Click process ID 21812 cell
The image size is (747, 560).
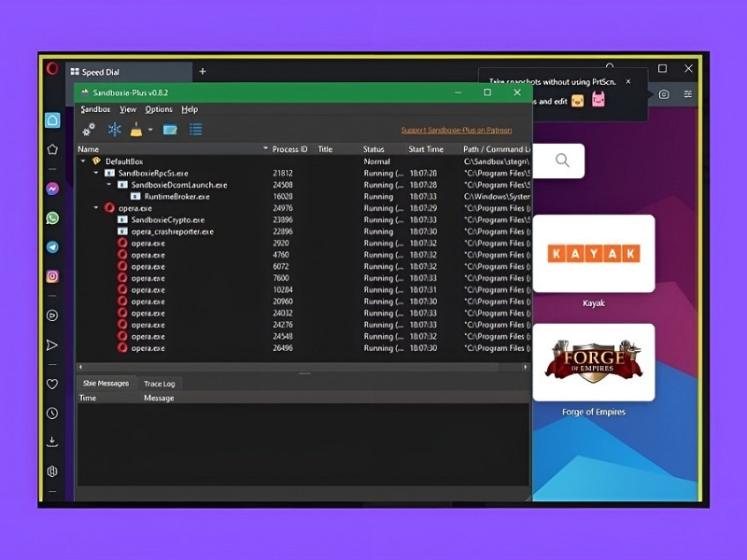click(x=283, y=173)
